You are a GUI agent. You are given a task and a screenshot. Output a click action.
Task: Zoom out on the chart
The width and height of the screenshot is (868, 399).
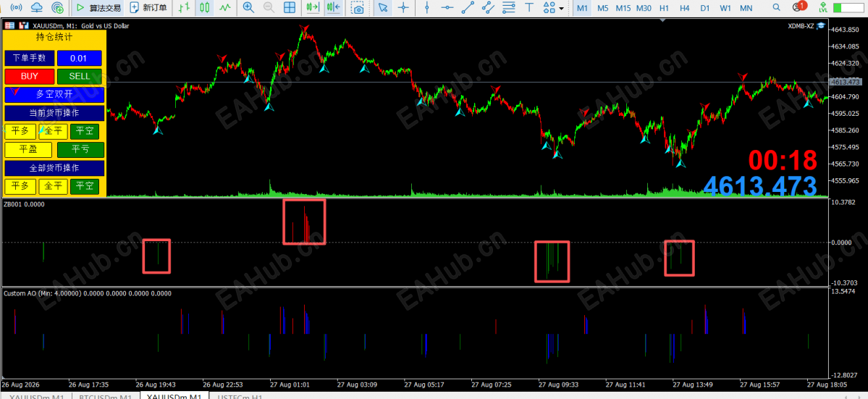tap(269, 8)
